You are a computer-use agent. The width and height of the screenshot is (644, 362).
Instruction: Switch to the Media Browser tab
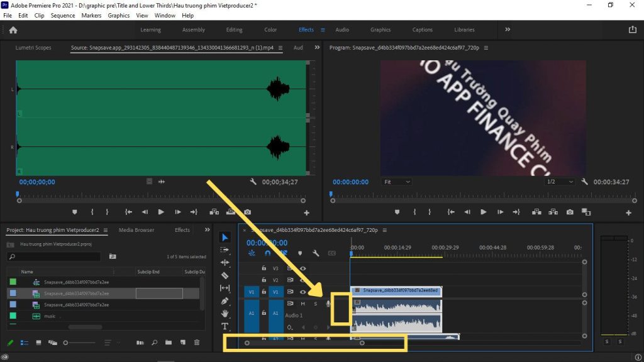136,230
